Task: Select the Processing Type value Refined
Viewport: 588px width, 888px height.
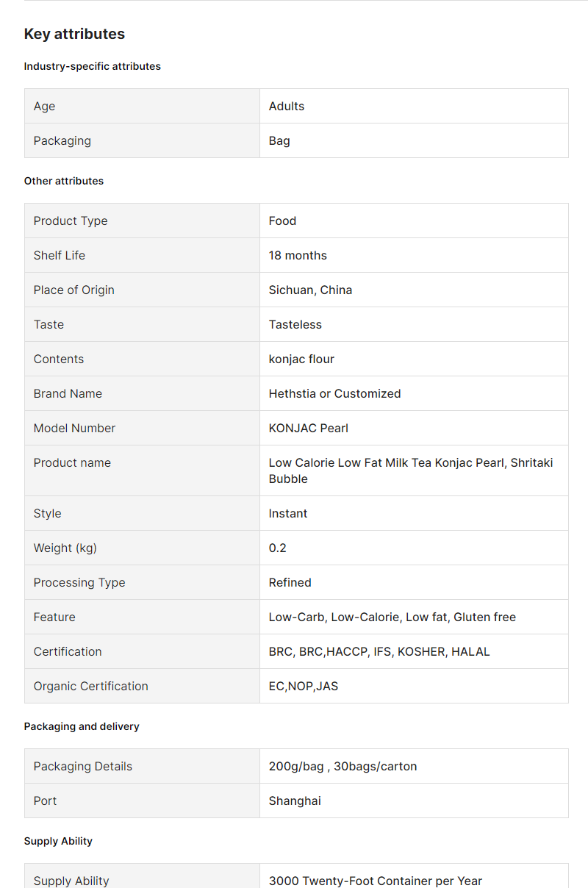Action: pyautogui.click(x=290, y=582)
